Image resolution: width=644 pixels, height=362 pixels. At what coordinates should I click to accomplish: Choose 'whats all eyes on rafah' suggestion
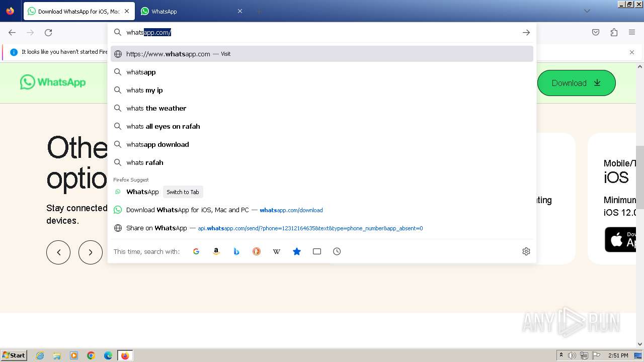click(x=322, y=126)
